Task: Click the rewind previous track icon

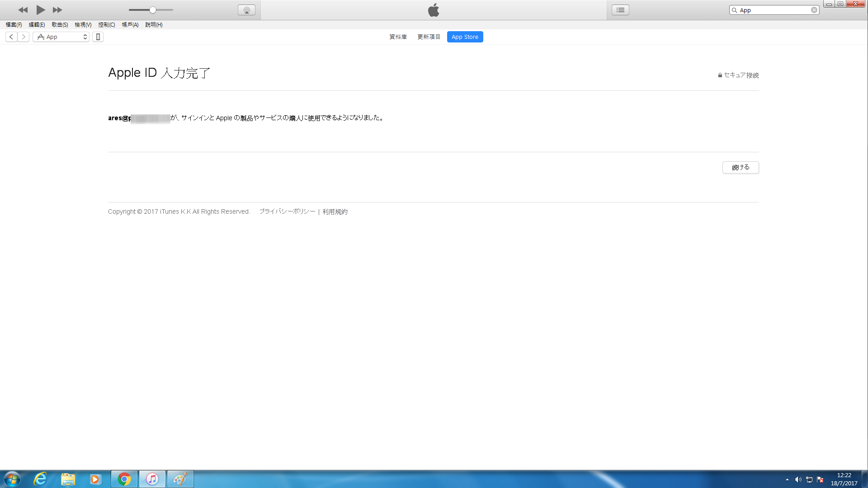Action: pyautogui.click(x=23, y=9)
